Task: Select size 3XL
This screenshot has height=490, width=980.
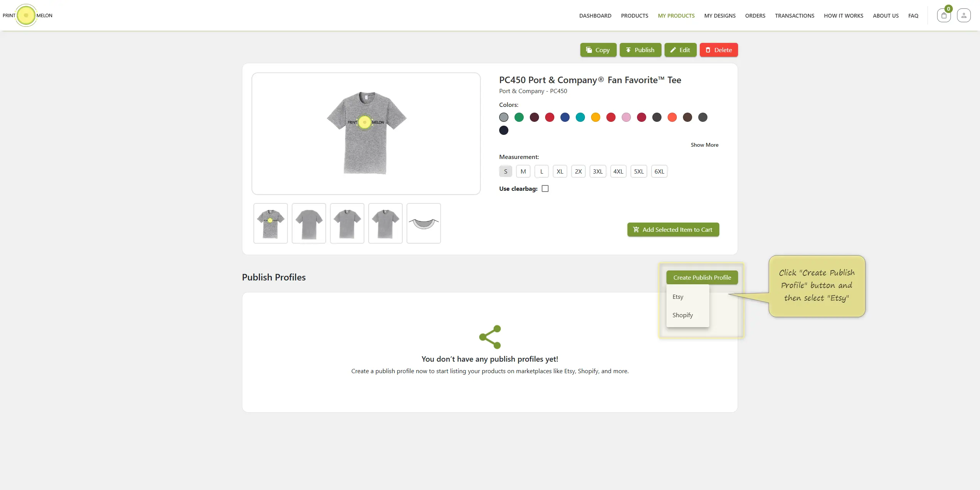Action: 598,171
